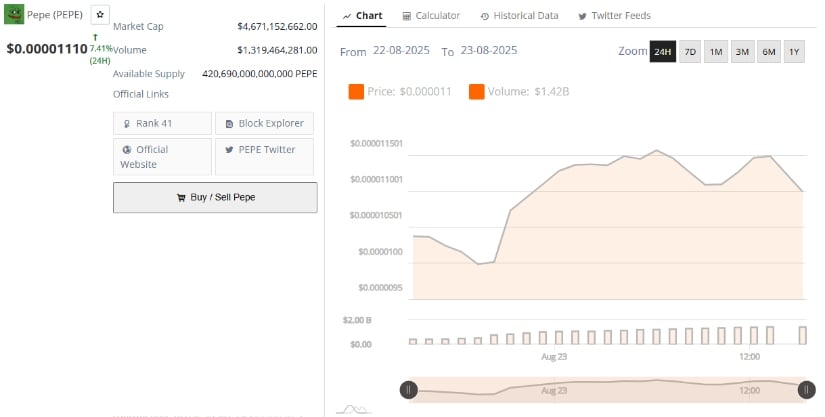Click the last volume bar on the right

pyautogui.click(x=802, y=335)
